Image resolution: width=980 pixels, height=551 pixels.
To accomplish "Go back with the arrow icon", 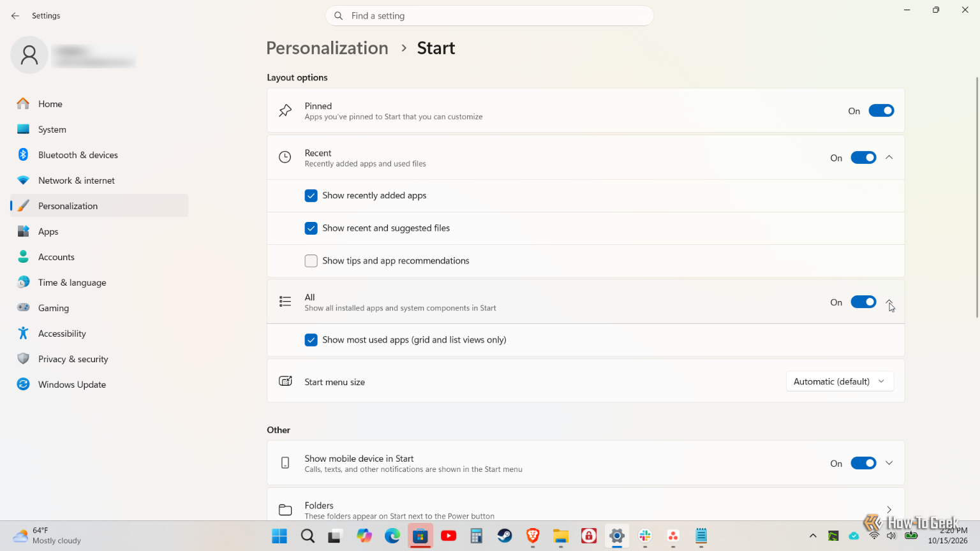I will pos(15,16).
